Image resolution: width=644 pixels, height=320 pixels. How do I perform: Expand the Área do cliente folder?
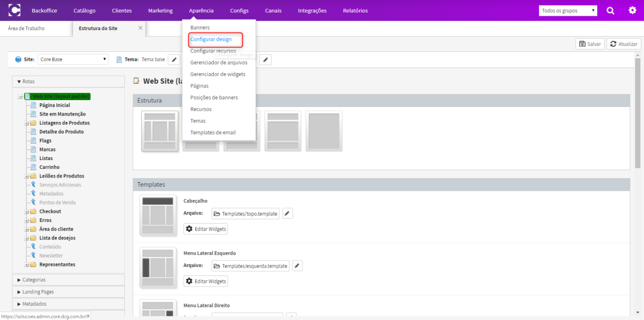tap(26, 229)
